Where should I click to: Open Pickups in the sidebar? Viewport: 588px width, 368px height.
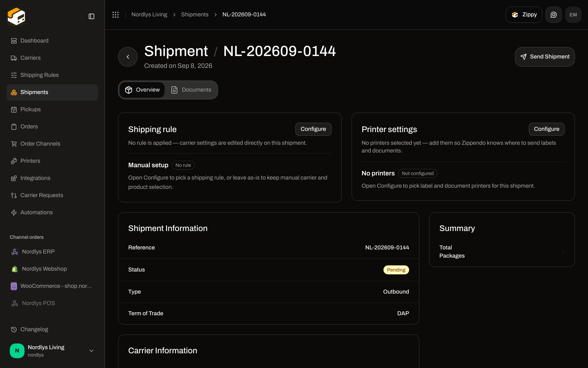(x=52, y=109)
